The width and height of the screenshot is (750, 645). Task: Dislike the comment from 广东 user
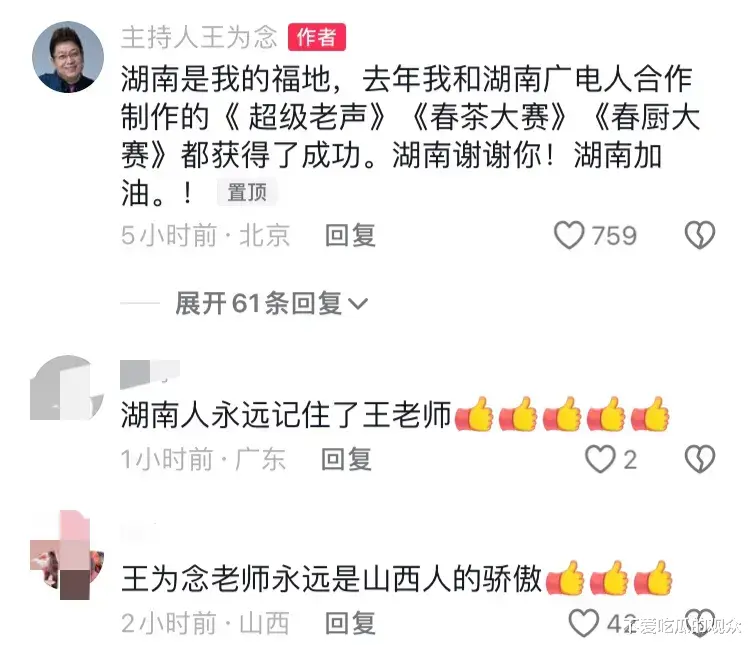coord(700,459)
